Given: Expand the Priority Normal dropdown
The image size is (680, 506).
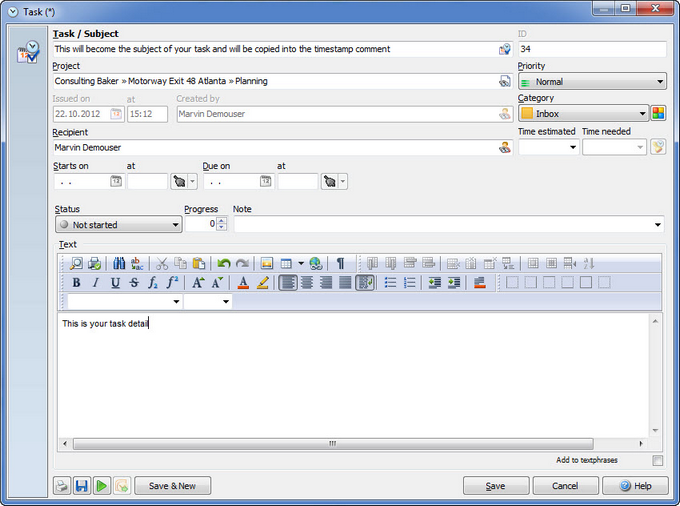Looking at the screenshot, I should pyautogui.click(x=592, y=82).
